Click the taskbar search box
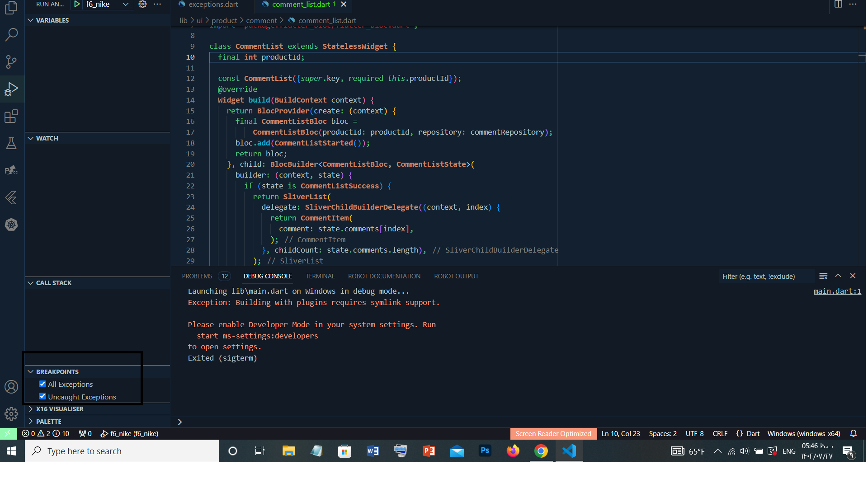 coord(122,451)
